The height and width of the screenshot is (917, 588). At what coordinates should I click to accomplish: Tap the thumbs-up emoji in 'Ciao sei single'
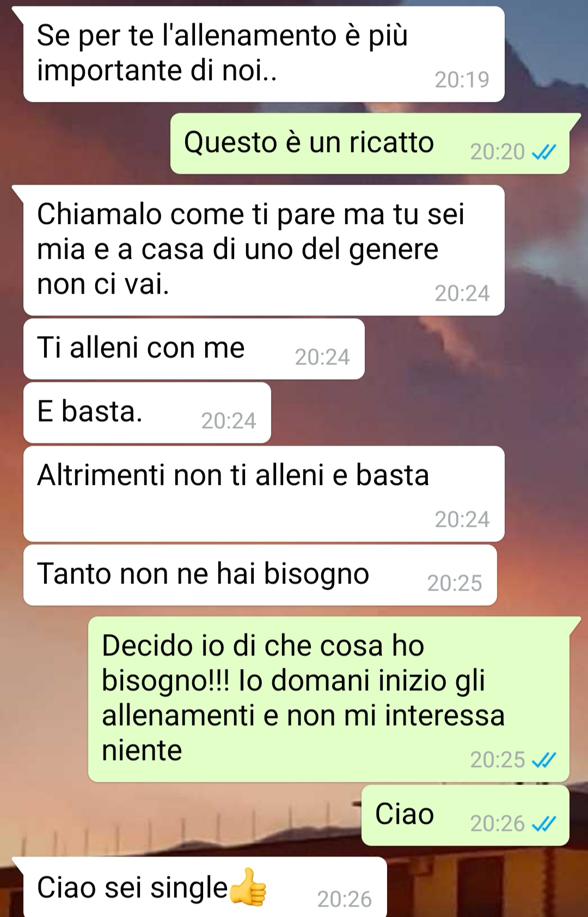[248, 887]
